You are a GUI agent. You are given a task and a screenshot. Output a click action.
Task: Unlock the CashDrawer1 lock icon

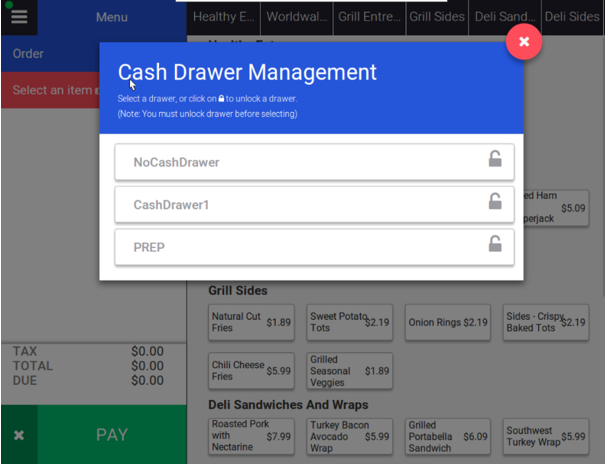coord(495,201)
